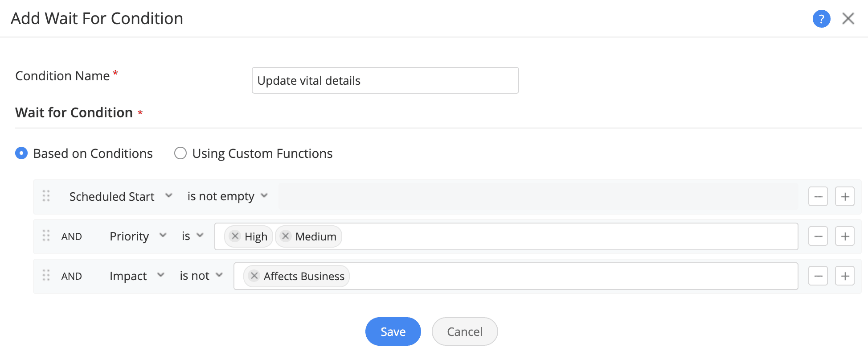Image resolution: width=868 pixels, height=356 pixels.
Task: Click the Save button
Action: point(393,331)
